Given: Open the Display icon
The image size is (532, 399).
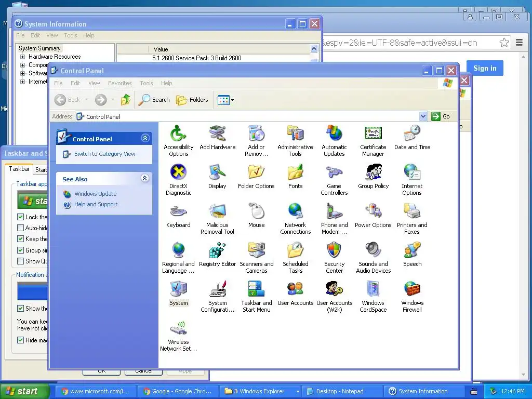Looking at the screenshot, I should pyautogui.click(x=217, y=176).
